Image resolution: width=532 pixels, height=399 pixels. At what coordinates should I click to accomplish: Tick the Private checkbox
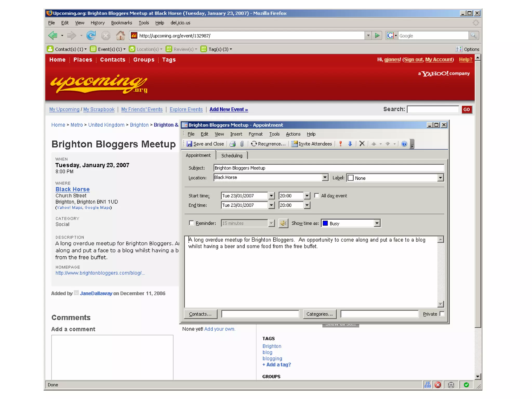[442, 314]
